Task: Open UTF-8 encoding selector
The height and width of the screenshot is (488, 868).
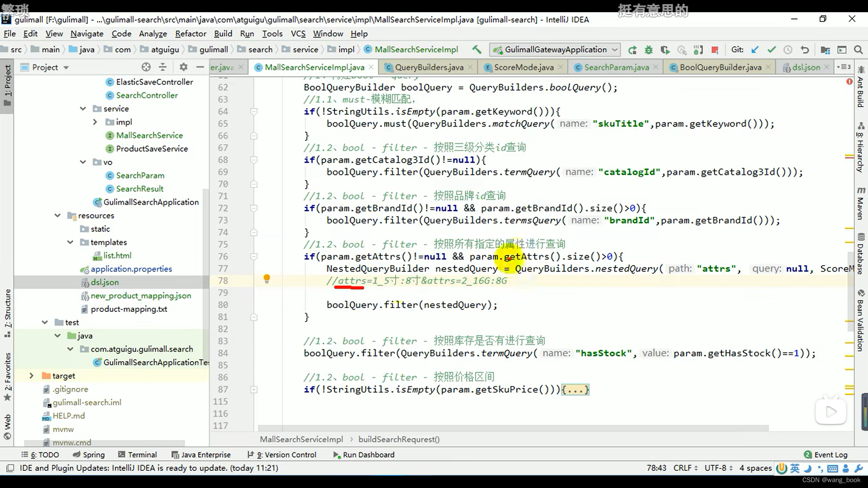Action: [x=718, y=468]
